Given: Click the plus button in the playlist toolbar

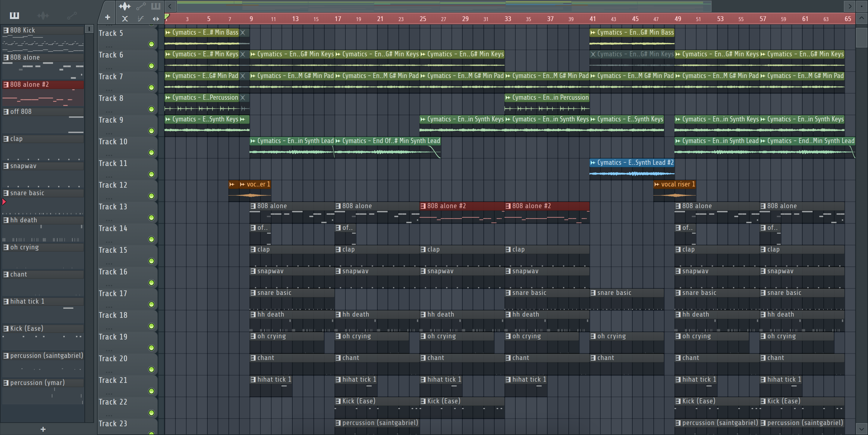Looking at the screenshot, I should [108, 17].
